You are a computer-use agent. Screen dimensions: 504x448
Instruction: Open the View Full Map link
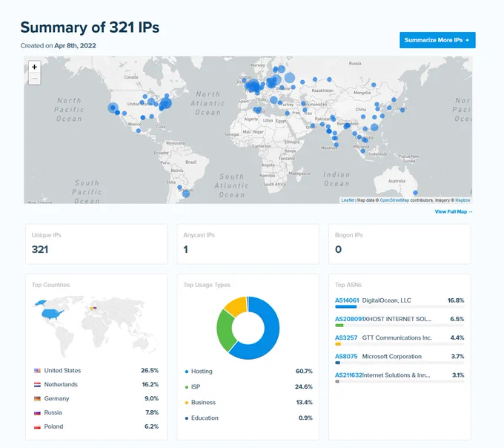454,211
